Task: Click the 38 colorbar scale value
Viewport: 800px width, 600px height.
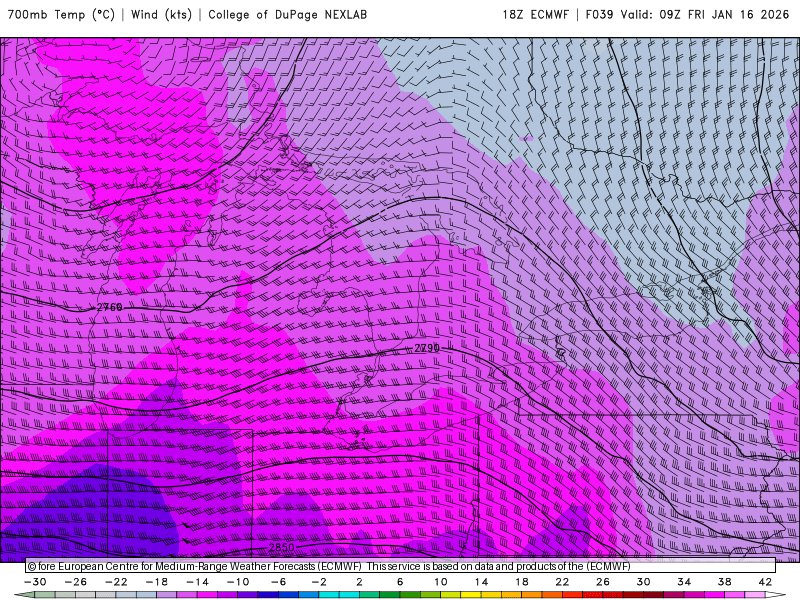Action: click(724, 582)
